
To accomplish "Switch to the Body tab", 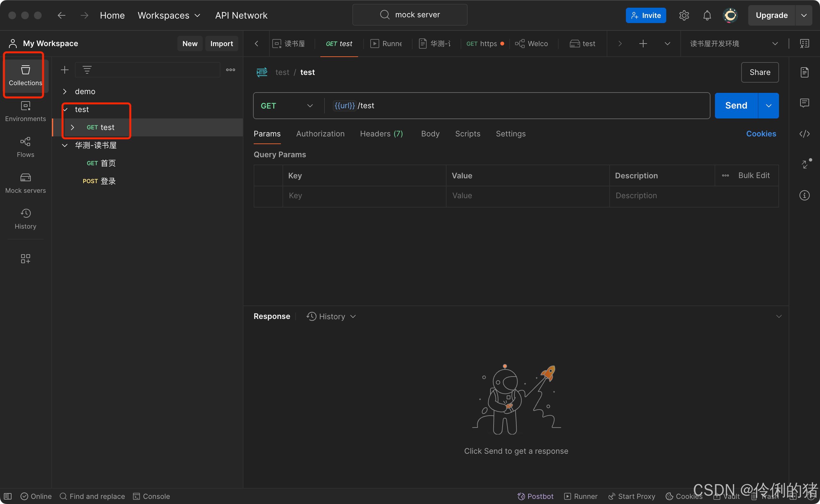I will [x=430, y=134].
